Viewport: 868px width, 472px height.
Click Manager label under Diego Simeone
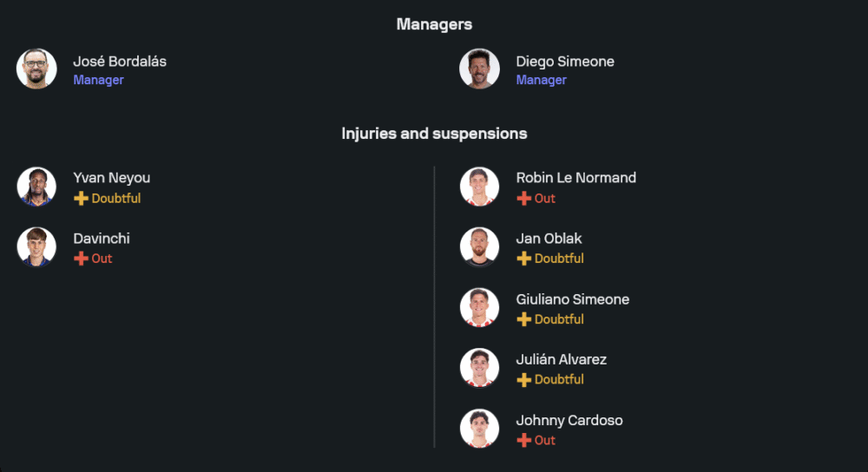pyautogui.click(x=541, y=80)
